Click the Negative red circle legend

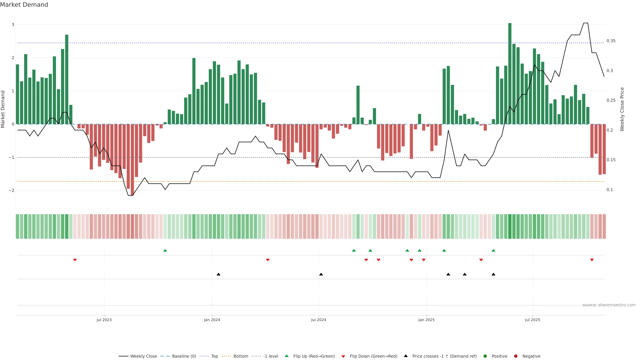(516, 356)
